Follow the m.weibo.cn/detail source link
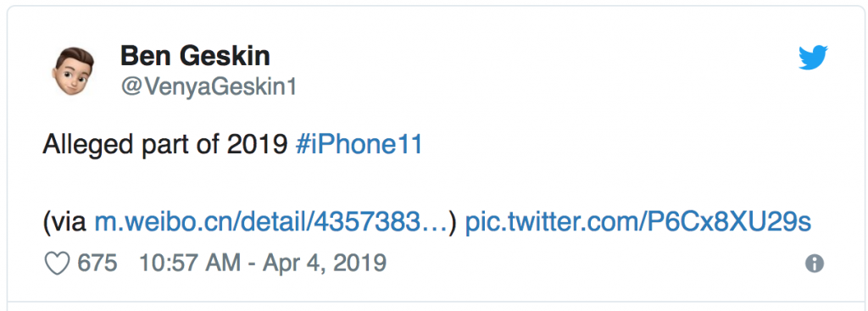Image resolution: width=868 pixels, height=311 pixels. pyautogui.click(x=270, y=223)
